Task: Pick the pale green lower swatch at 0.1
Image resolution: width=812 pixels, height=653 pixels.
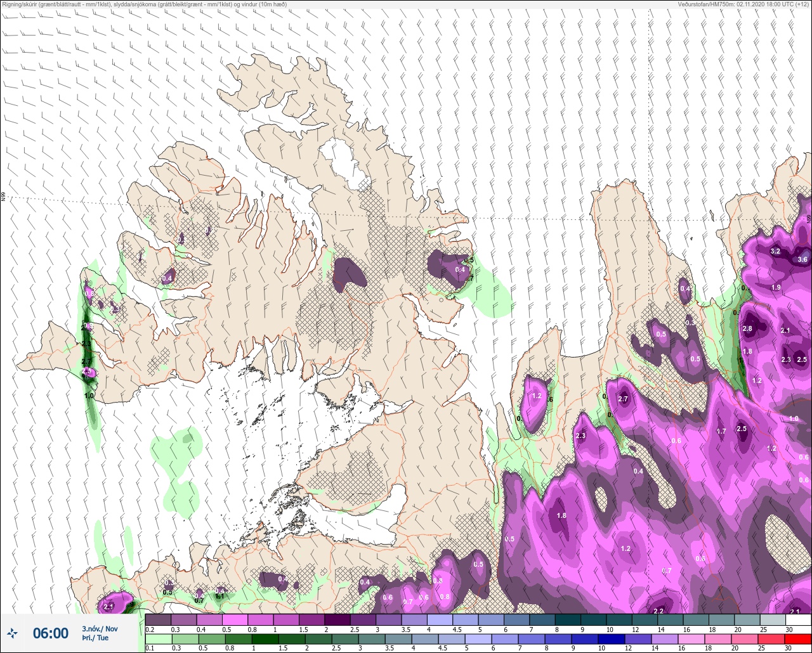Action: 158,639
